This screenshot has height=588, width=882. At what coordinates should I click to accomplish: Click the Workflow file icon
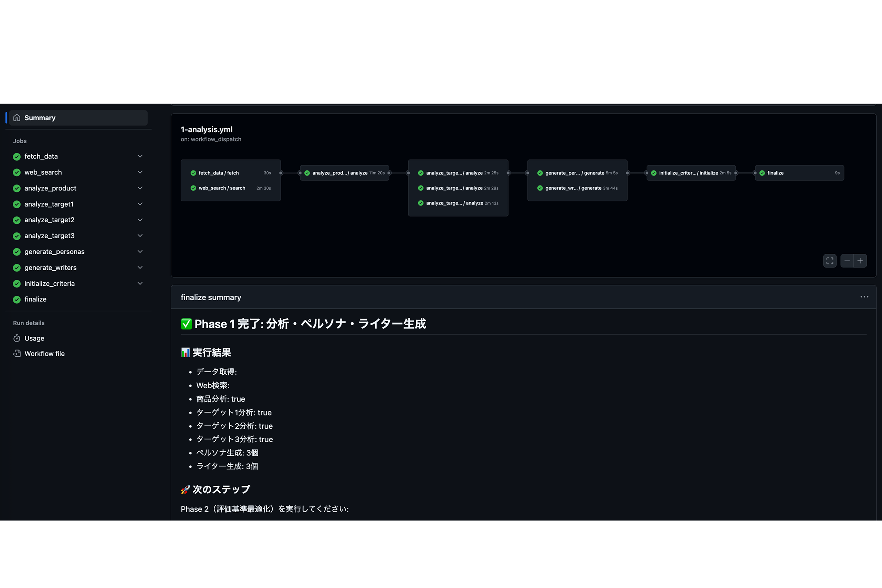(17, 354)
